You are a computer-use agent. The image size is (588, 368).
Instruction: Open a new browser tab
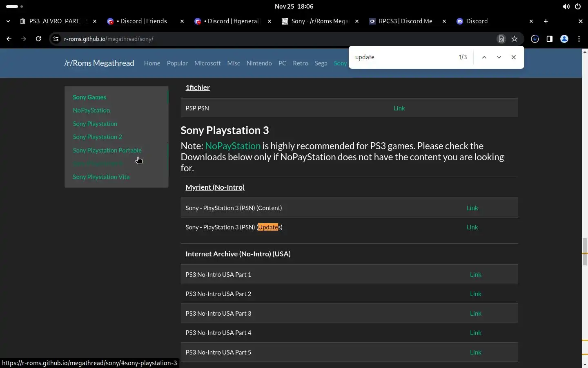[x=546, y=21]
